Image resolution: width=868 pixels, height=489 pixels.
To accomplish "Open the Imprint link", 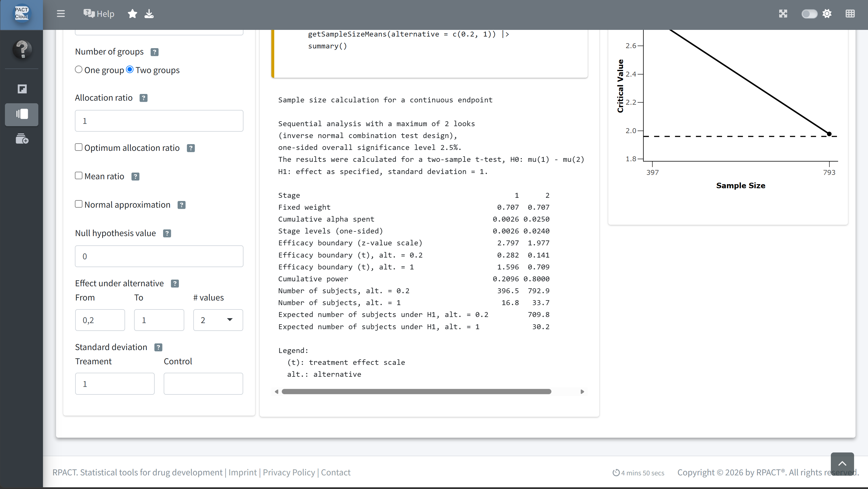I will pos(243,472).
